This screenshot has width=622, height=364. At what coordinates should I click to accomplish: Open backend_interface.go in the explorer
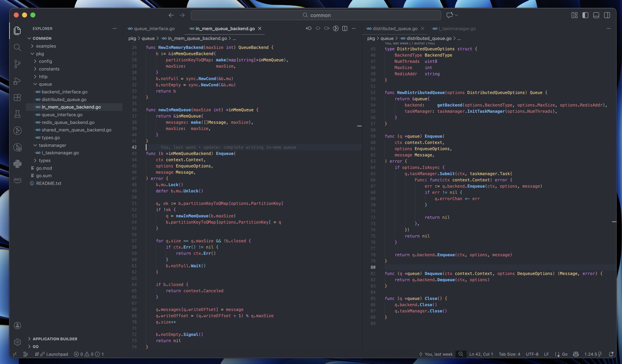(x=64, y=92)
